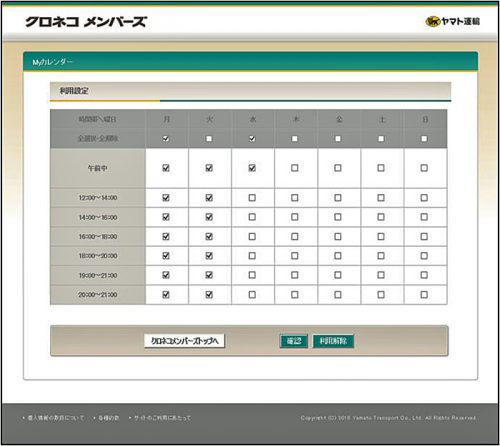Click the クロネコメンバーズトップへ button
The height and width of the screenshot is (446, 500).
[184, 341]
